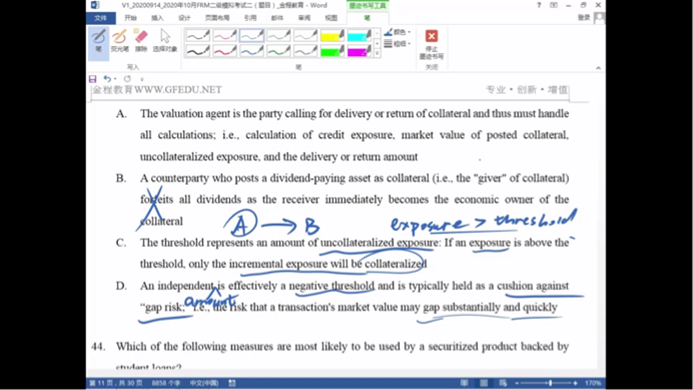Open the pen Color (颜色) dropdown
The height and width of the screenshot is (390, 693).
click(x=397, y=32)
